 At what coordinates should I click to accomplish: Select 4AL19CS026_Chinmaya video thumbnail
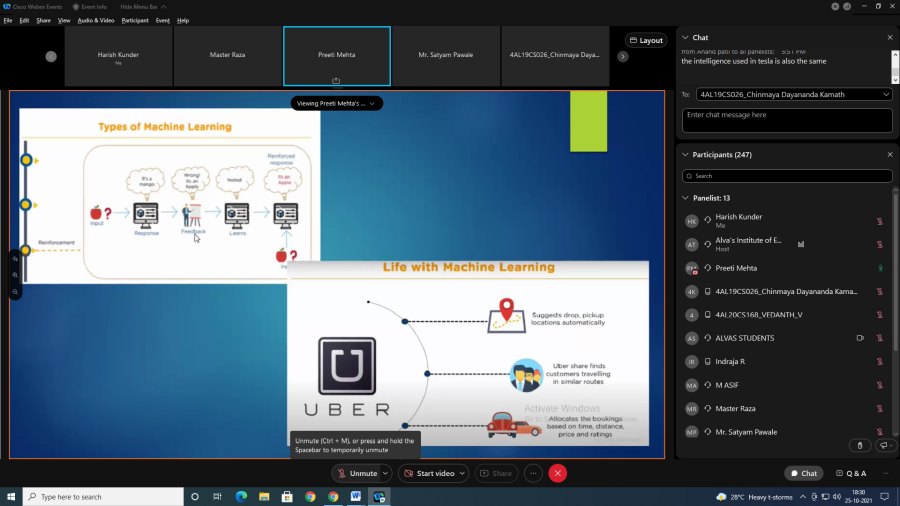point(555,56)
